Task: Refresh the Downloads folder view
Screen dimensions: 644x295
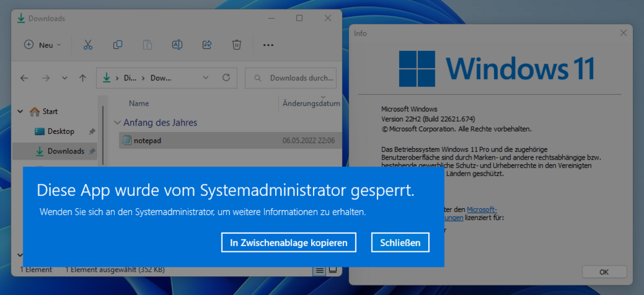Action: pos(226,78)
